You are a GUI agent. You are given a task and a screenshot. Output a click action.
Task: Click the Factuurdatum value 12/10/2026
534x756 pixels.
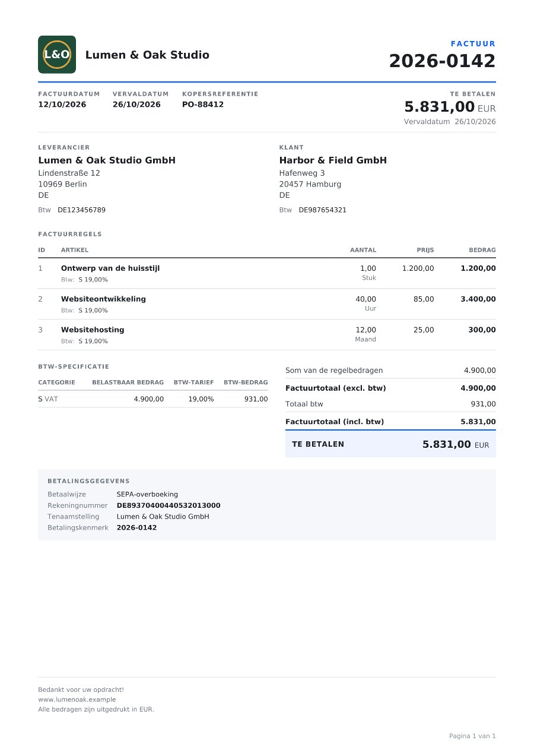(62, 105)
